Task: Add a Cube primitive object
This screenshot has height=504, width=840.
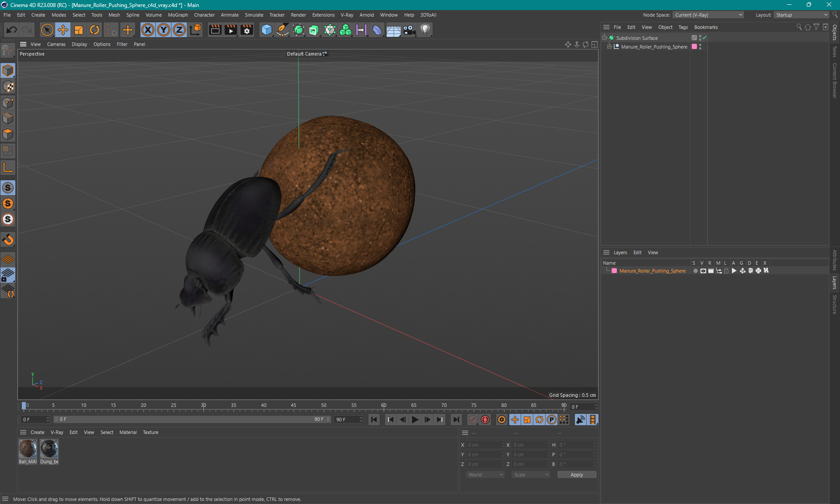Action: (266, 30)
